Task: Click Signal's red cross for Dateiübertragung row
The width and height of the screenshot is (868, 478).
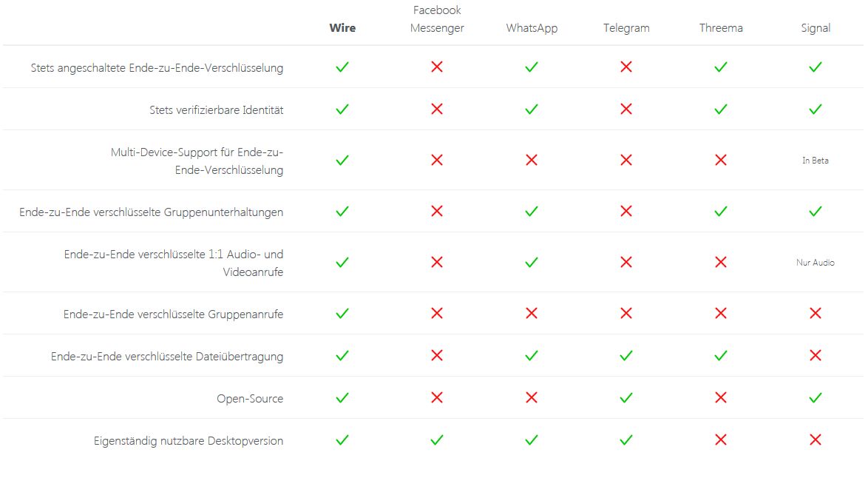Action: pyautogui.click(x=816, y=356)
